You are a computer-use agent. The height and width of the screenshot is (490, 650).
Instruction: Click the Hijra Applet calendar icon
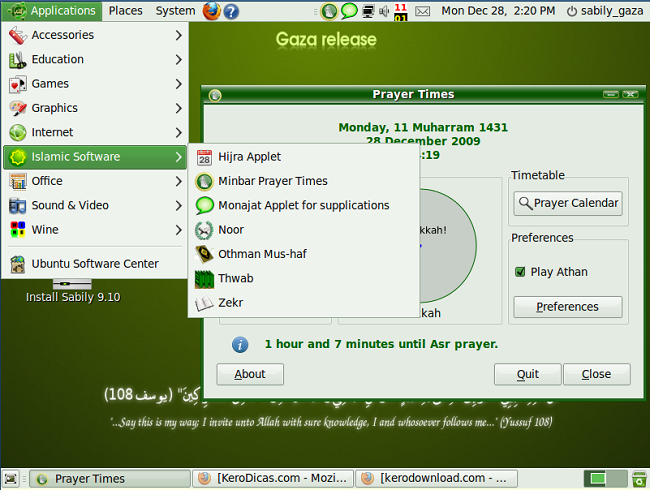click(x=204, y=157)
